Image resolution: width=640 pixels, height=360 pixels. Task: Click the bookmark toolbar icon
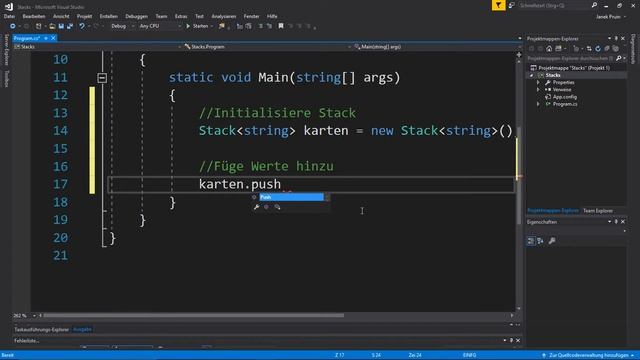(281, 26)
